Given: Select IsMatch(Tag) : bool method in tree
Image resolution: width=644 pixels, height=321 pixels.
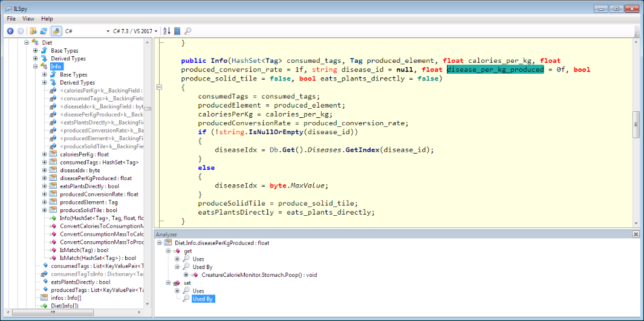Looking at the screenshot, I should (84, 250).
